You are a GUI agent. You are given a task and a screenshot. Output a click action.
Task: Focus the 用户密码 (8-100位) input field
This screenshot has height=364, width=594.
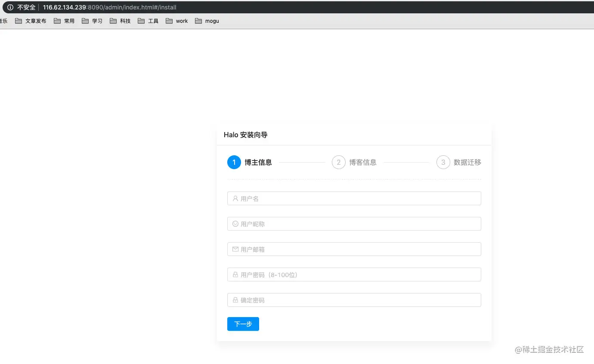pos(354,275)
